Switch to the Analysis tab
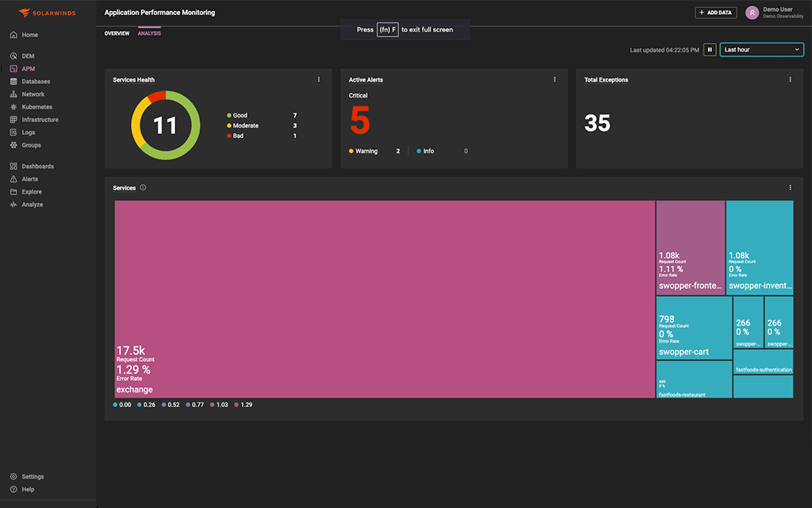This screenshot has height=508, width=812. [x=149, y=33]
